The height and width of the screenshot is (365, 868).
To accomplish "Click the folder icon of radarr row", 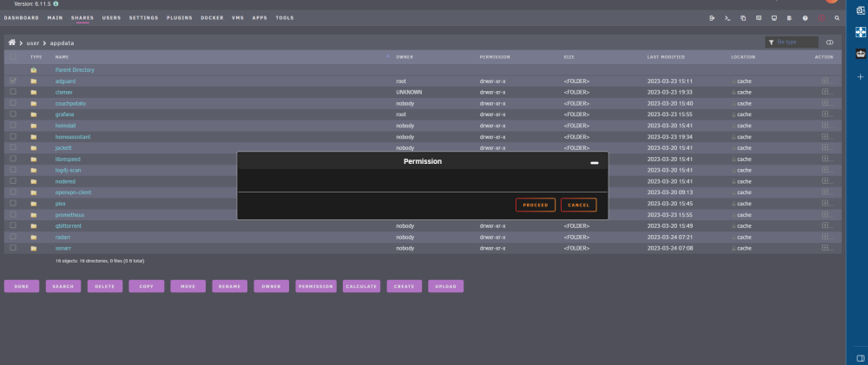I will [x=34, y=238].
